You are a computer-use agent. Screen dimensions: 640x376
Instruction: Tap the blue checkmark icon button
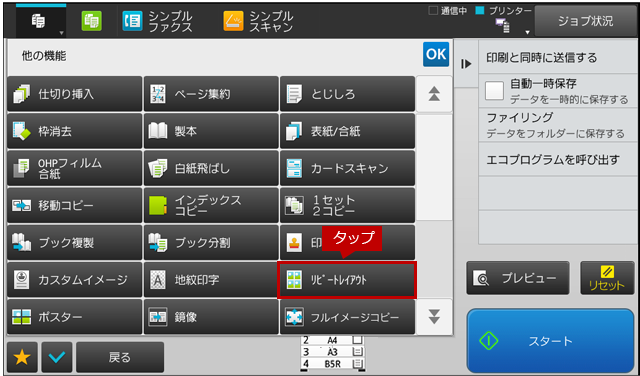[x=57, y=357]
